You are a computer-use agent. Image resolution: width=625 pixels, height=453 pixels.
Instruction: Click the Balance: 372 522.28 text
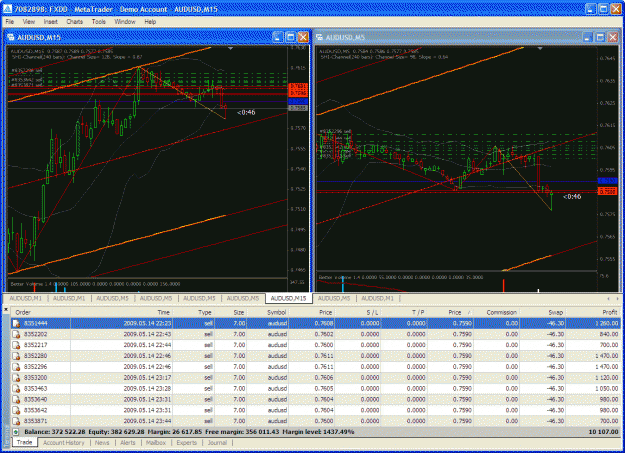[x=55, y=432]
